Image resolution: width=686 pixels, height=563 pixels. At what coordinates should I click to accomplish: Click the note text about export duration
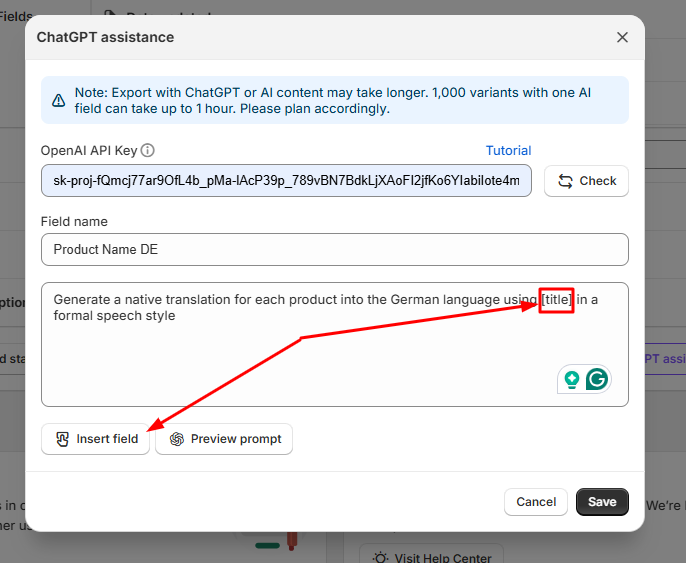tap(332, 101)
